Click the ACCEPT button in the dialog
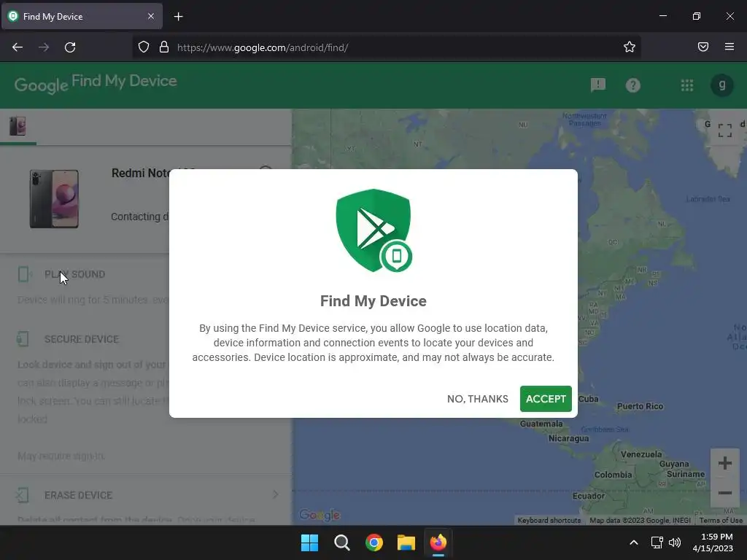The width and height of the screenshot is (747, 560). (x=546, y=399)
